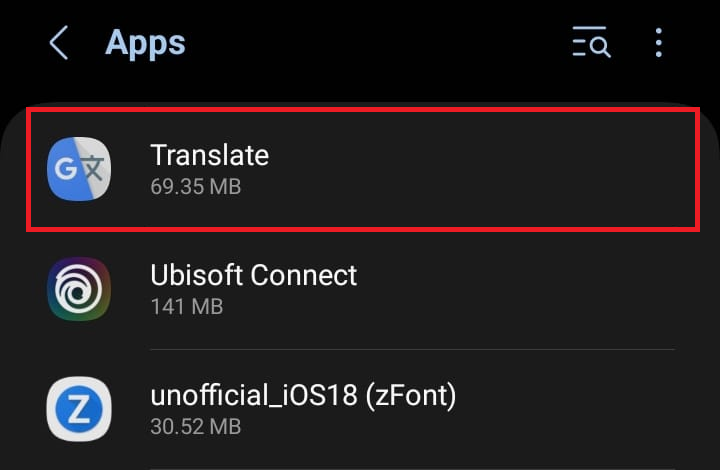The image size is (720, 470).
Task: Click empty space in the red-outlined Translate row
Action: pyautogui.click(x=500, y=170)
